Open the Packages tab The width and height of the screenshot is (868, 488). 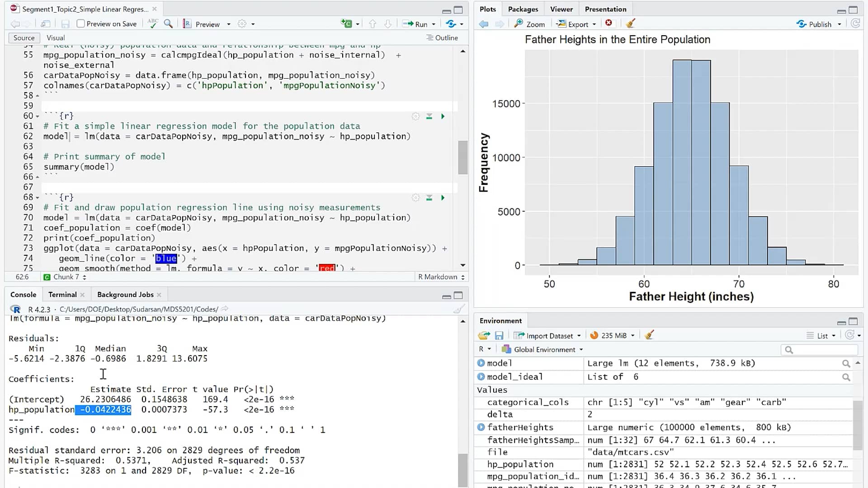pos(523,9)
